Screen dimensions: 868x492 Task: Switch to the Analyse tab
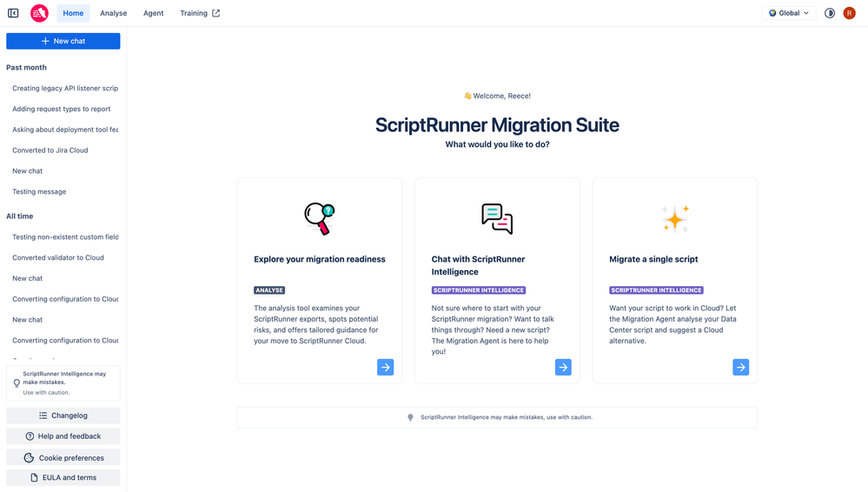click(x=114, y=13)
